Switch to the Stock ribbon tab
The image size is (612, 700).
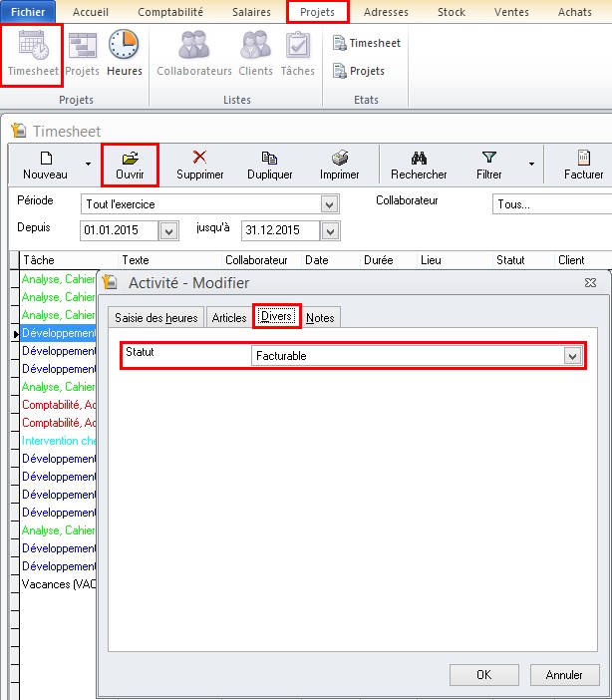(452, 12)
